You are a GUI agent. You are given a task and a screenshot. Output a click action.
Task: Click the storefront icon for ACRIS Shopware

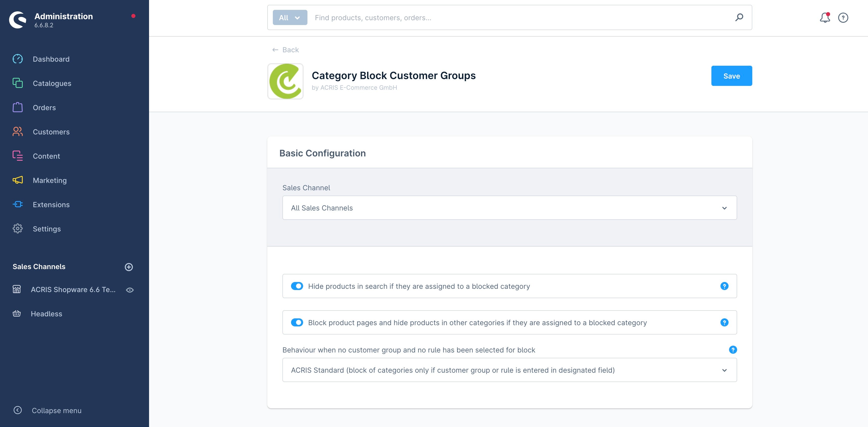(x=16, y=290)
